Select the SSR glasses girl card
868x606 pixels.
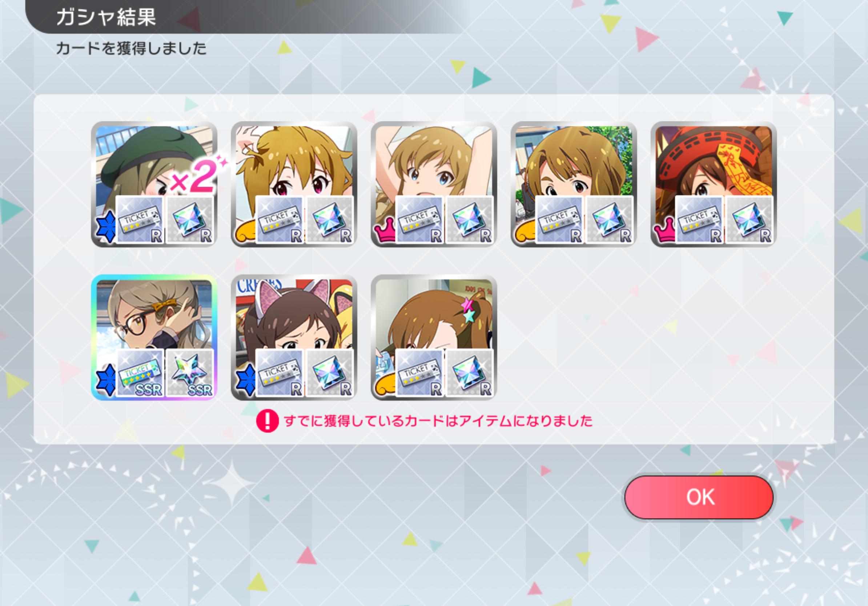[x=154, y=338]
